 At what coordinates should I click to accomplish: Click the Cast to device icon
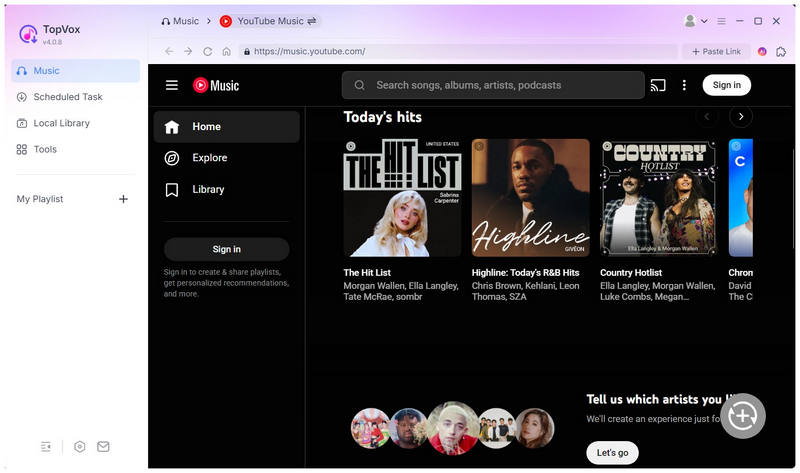(658, 85)
